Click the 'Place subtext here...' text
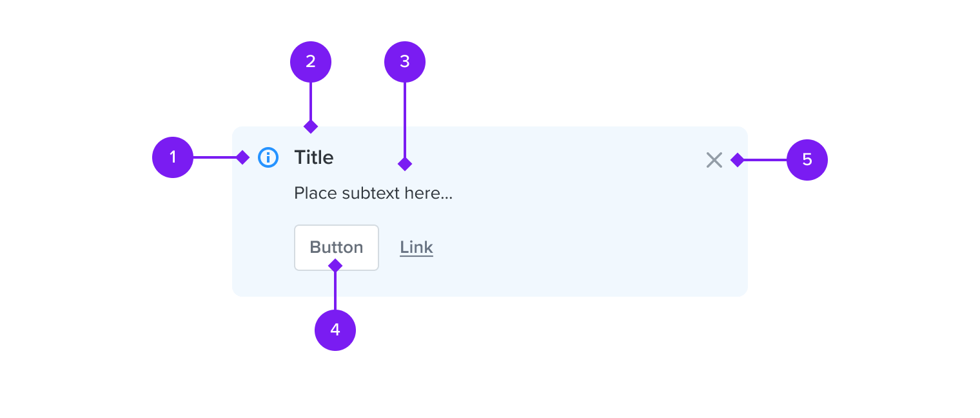 (x=373, y=193)
